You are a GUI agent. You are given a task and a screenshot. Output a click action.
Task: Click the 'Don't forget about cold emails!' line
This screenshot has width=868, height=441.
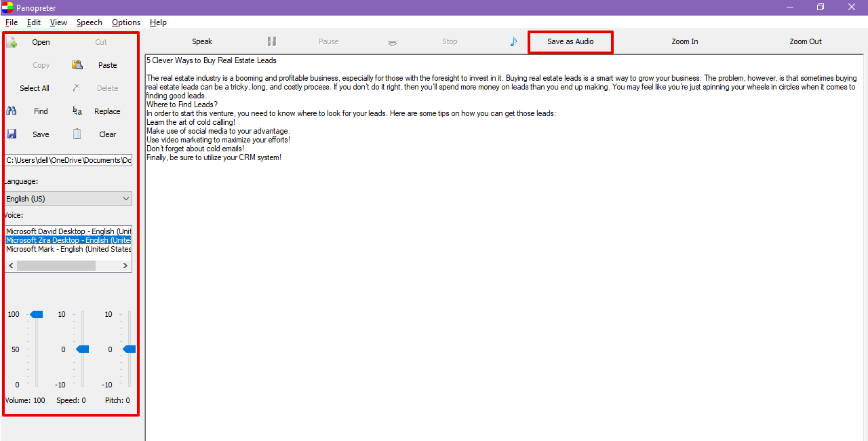[x=195, y=149]
